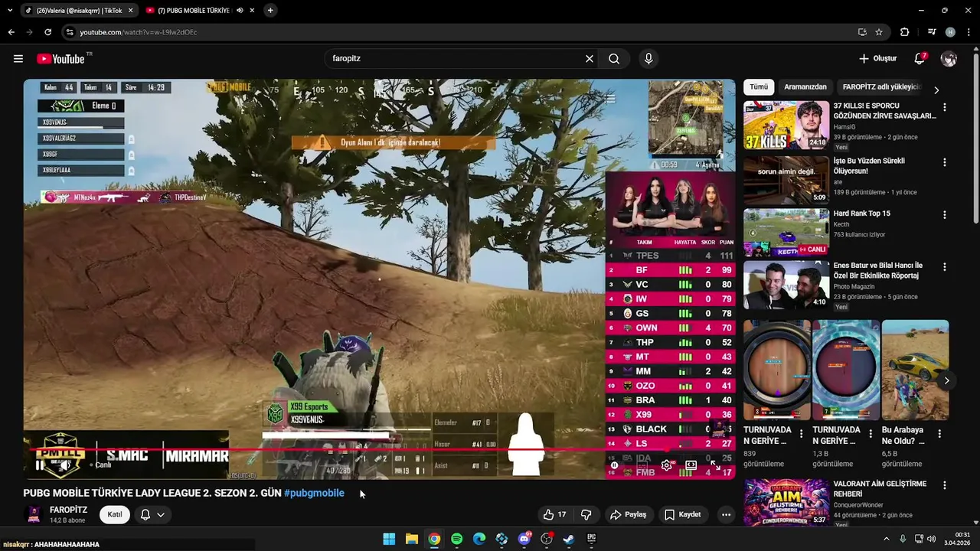Select the Tümü filter chip

coord(759,87)
